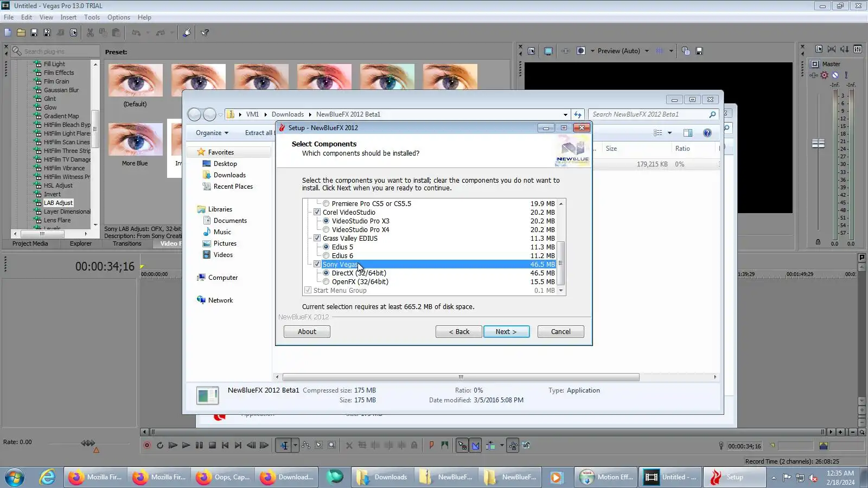Open the mixer console icon in Master panel
The image size is (868, 488).
point(858,49)
